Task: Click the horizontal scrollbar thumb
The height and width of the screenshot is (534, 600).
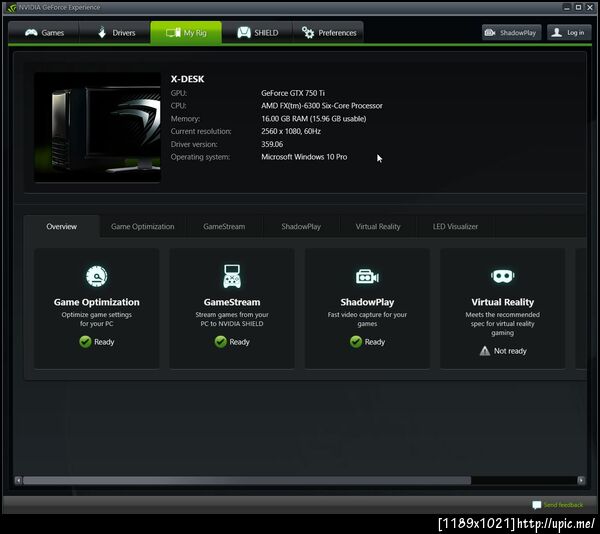Action: 247,480
